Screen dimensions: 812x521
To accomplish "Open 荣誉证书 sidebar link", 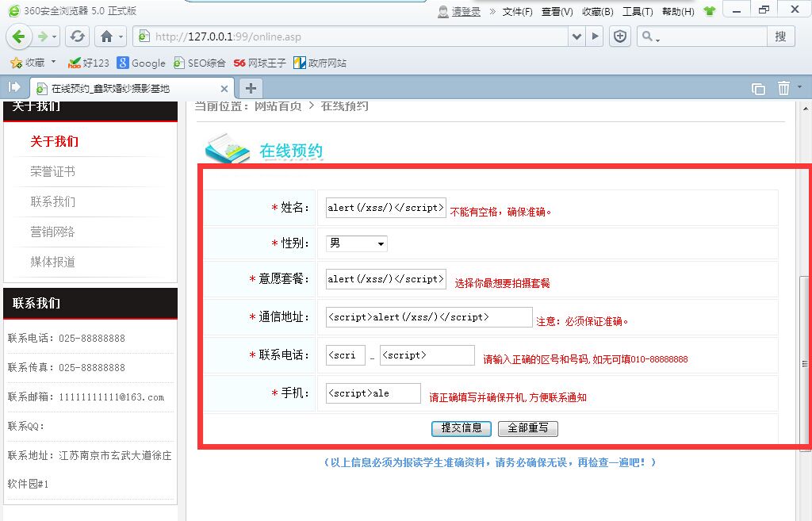I will (53, 171).
